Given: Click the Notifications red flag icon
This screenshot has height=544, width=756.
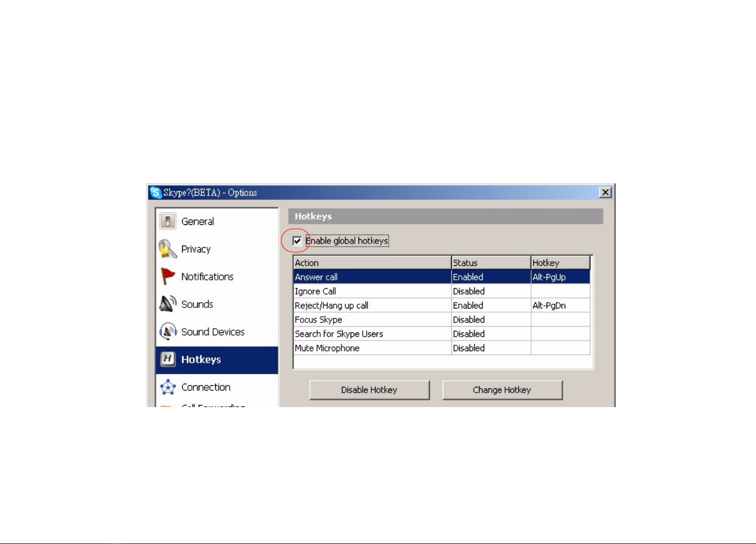Looking at the screenshot, I should [168, 277].
